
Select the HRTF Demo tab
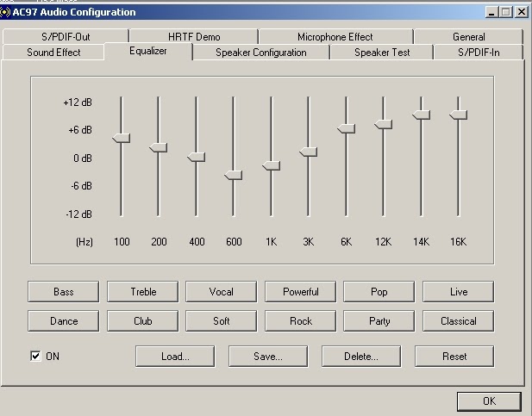[x=194, y=37]
